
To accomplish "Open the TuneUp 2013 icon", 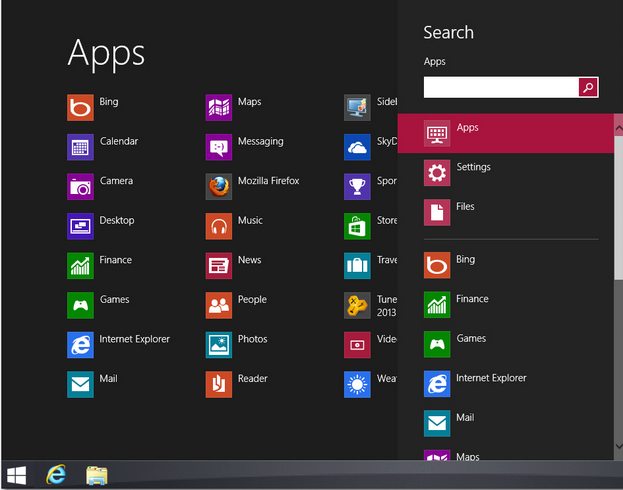I will coord(357,305).
